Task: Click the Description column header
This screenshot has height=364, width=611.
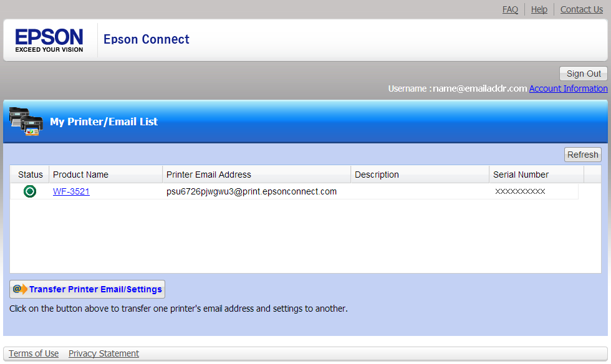Action: 377,175
